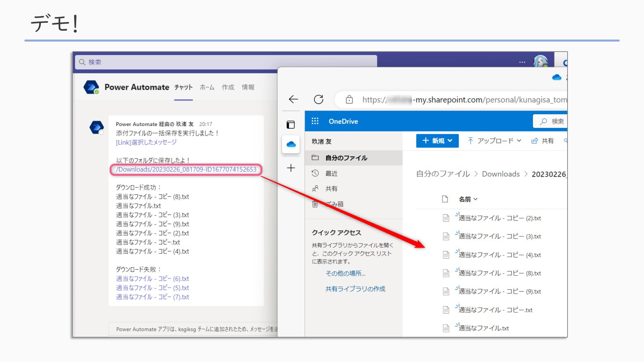Click file icon for コピー.txt row

tap(446, 310)
